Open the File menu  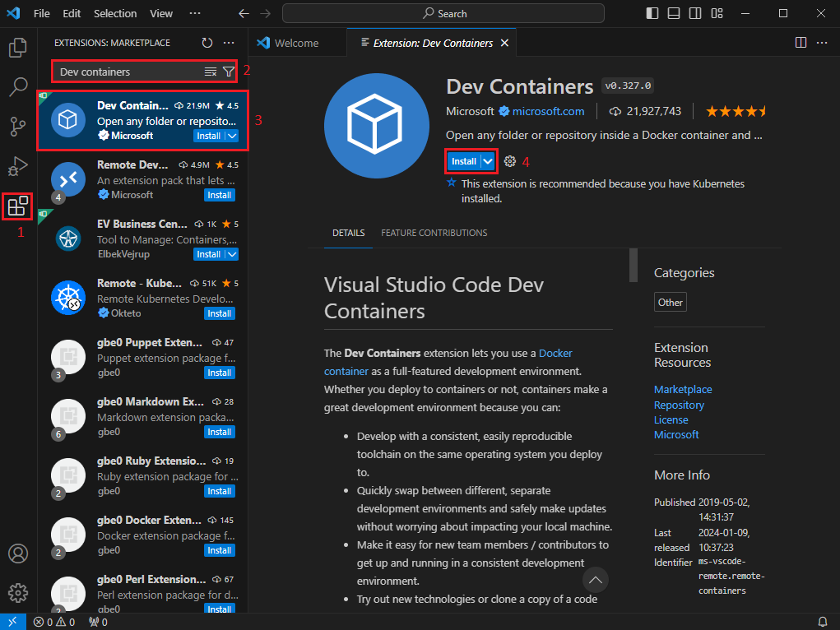click(42, 13)
